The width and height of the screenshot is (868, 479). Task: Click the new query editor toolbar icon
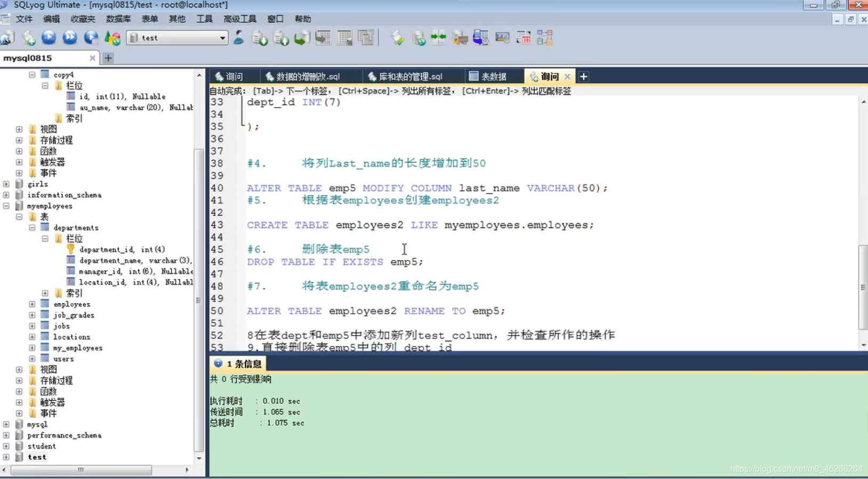pyautogui.click(x=29, y=38)
